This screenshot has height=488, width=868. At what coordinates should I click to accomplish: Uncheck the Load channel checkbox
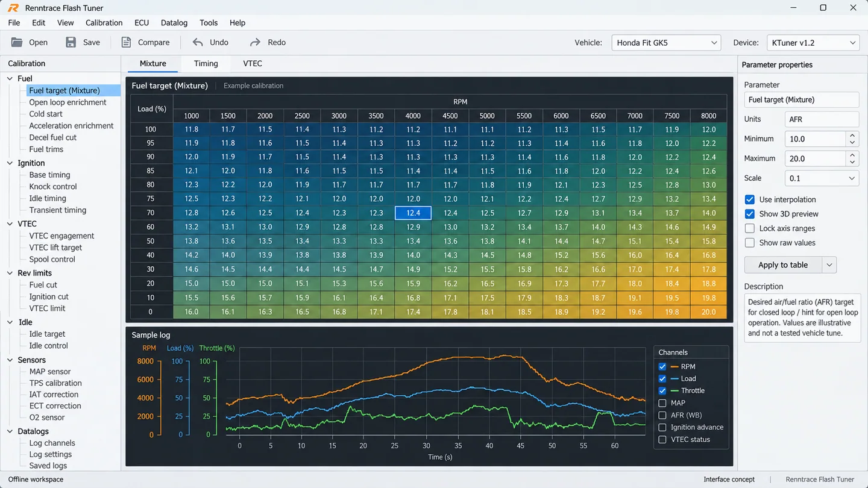pyautogui.click(x=662, y=378)
